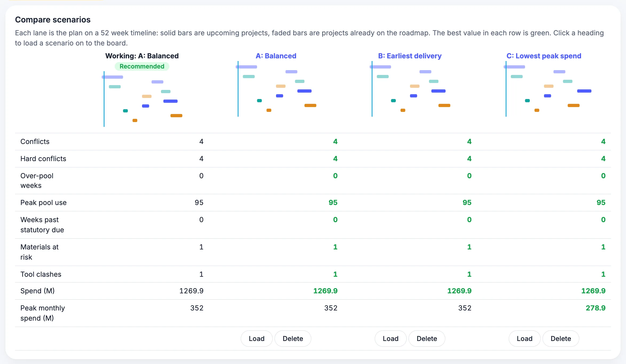The height and width of the screenshot is (364, 626).
Task: Click the Weeks past statutory due label
Action: [x=42, y=225]
